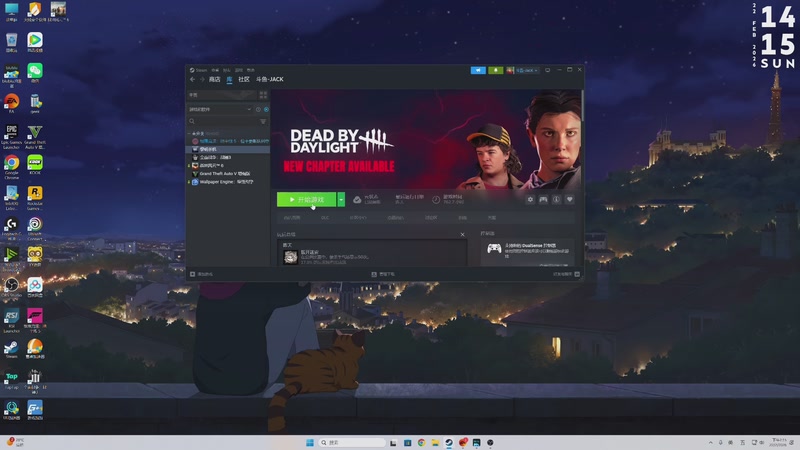Open controller settings icon on the game page

pos(543,199)
